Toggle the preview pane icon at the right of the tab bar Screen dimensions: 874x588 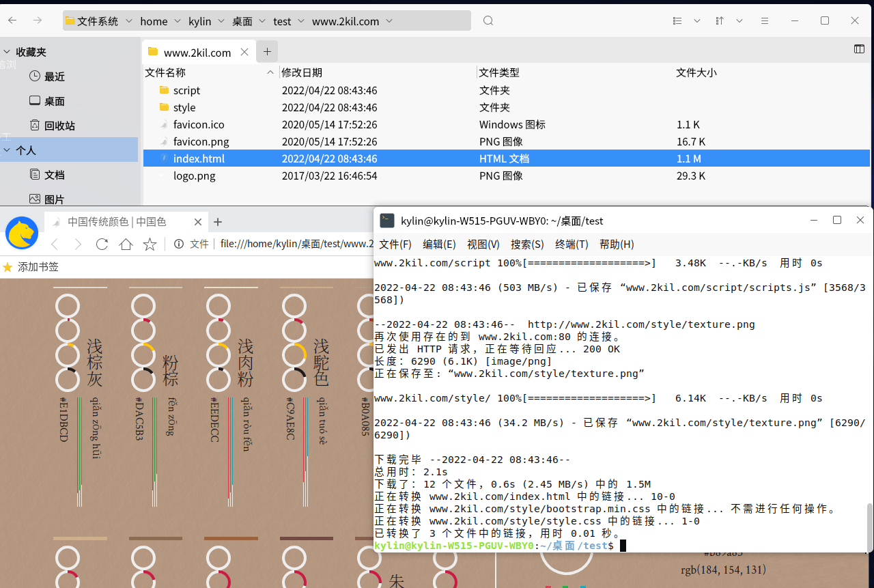tap(860, 49)
